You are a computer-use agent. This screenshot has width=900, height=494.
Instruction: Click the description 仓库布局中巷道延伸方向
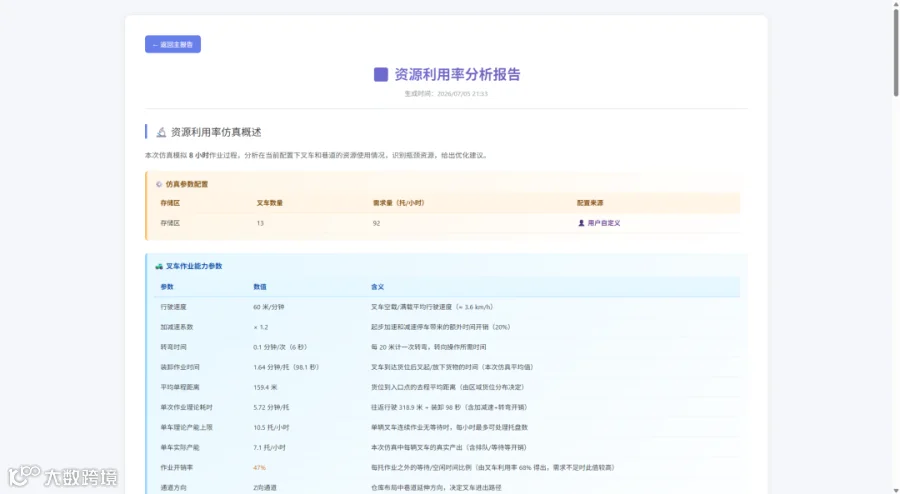pos(436,488)
